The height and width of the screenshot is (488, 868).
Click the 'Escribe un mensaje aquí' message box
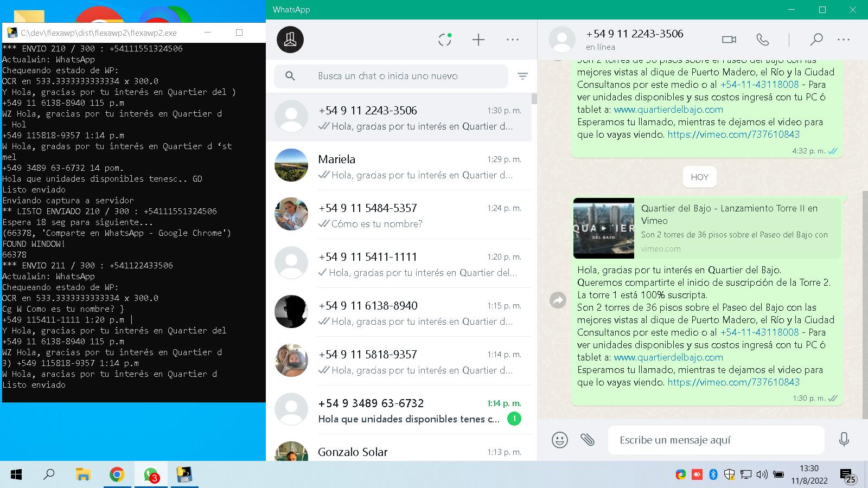click(716, 440)
